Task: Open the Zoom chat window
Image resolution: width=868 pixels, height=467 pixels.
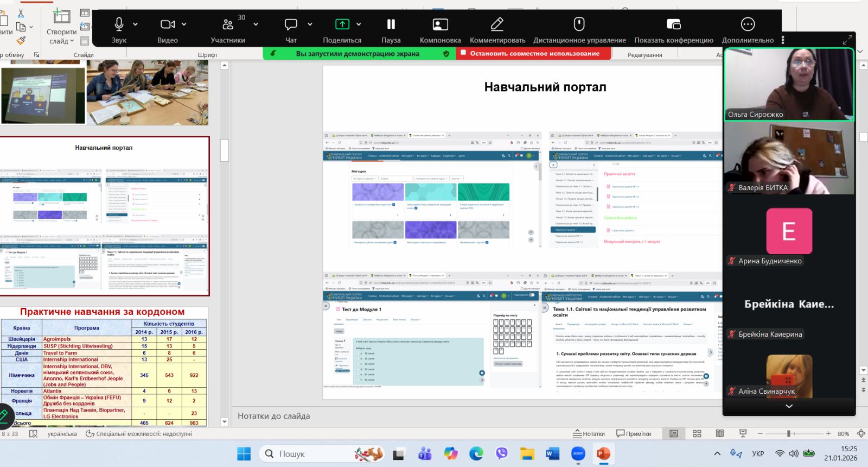Action: [x=291, y=29]
